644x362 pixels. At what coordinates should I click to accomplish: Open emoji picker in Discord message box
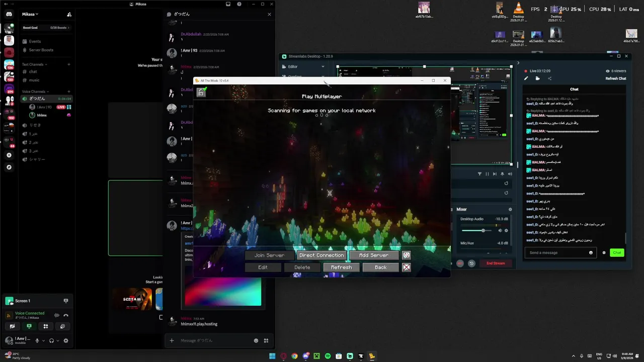[x=256, y=340]
